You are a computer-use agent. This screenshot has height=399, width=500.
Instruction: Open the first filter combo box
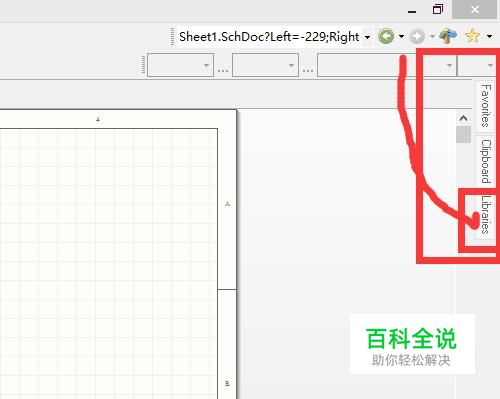pos(180,65)
